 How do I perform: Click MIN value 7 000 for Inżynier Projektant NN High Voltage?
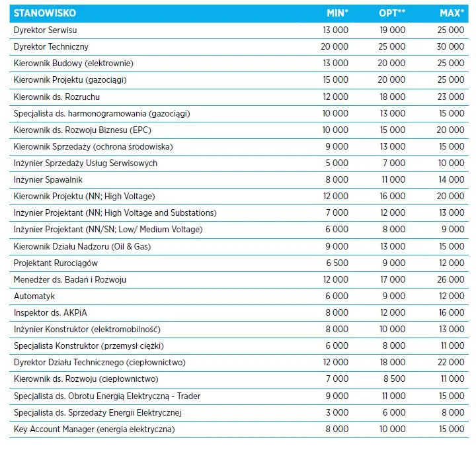coord(337,213)
